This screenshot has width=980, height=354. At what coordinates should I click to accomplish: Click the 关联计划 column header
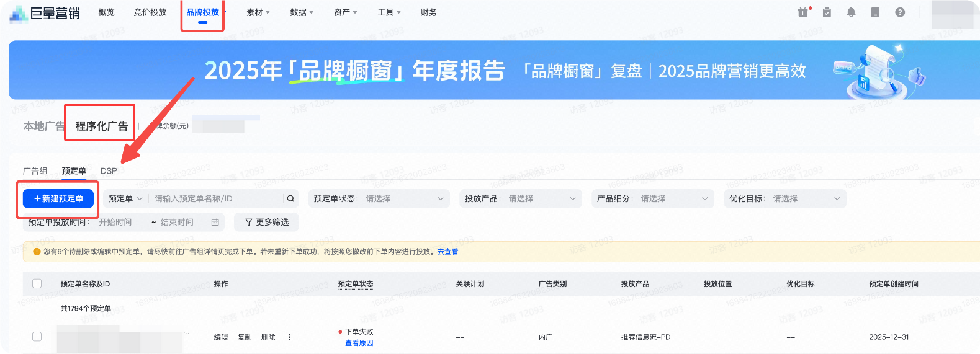470,284
